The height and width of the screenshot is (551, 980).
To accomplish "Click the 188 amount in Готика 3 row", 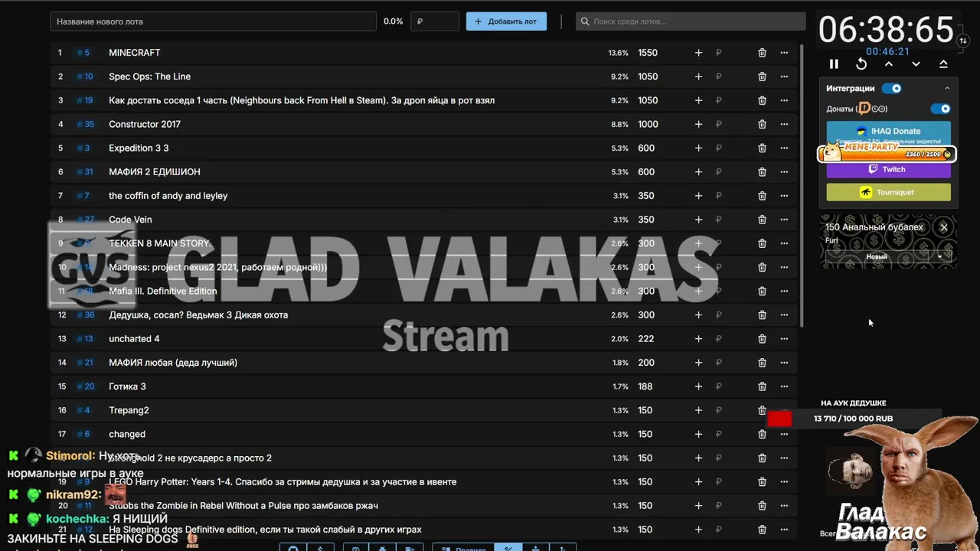I will [645, 386].
